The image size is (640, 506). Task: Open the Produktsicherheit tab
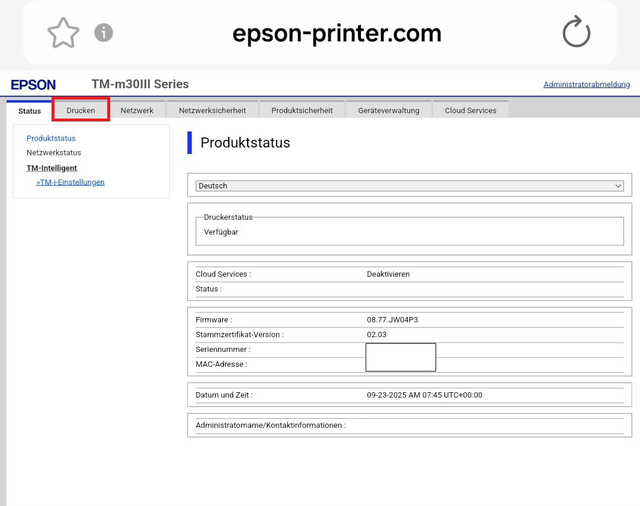click(x=302, y=110)
